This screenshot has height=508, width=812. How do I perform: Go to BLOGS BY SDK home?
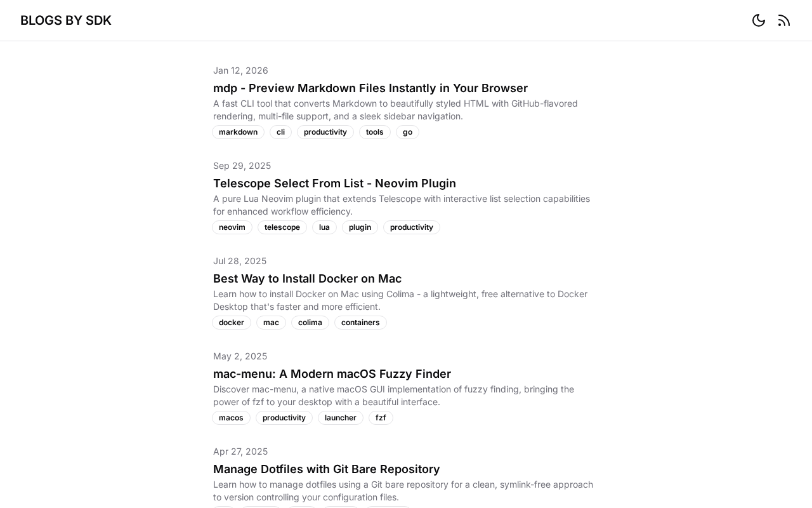(x=66, y=20)
